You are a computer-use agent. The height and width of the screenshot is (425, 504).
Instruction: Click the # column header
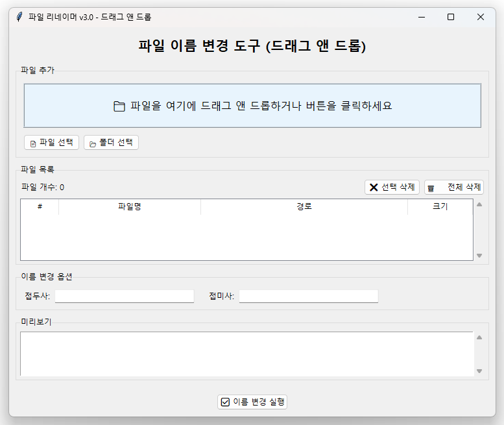coord(40,207)
